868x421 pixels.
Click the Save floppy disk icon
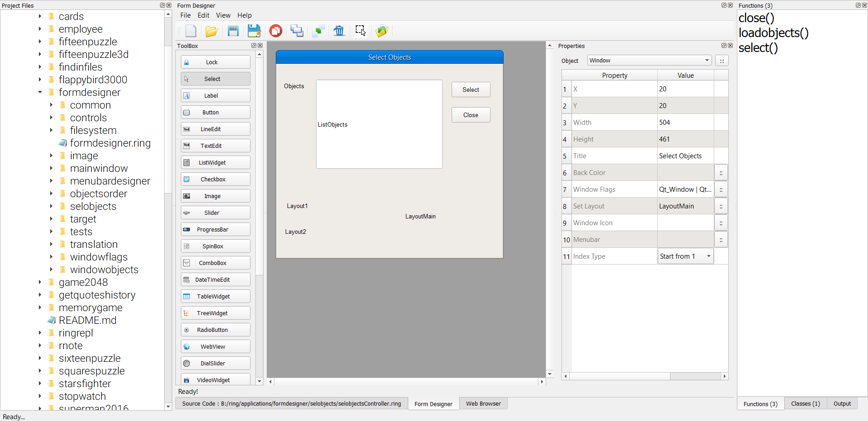coord(233,31)
